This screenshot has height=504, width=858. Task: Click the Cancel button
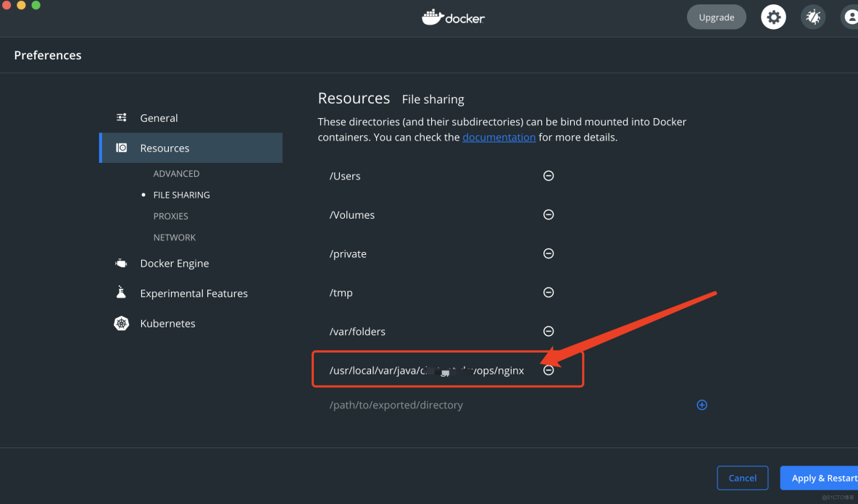point(743,478)
